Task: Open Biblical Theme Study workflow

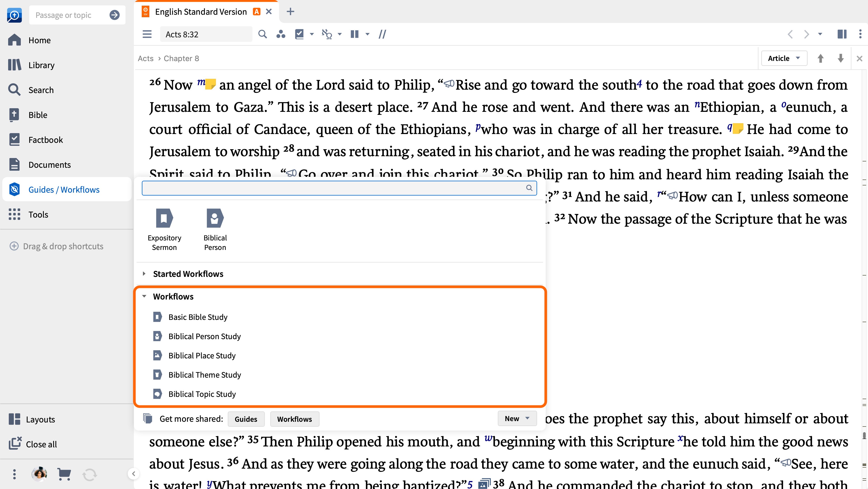Action: (x=197, y=375)
